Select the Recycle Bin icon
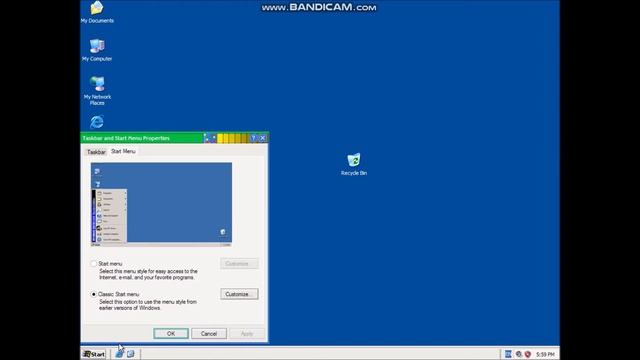The height and width of the screenshot is (360, 640). (354, 164)
